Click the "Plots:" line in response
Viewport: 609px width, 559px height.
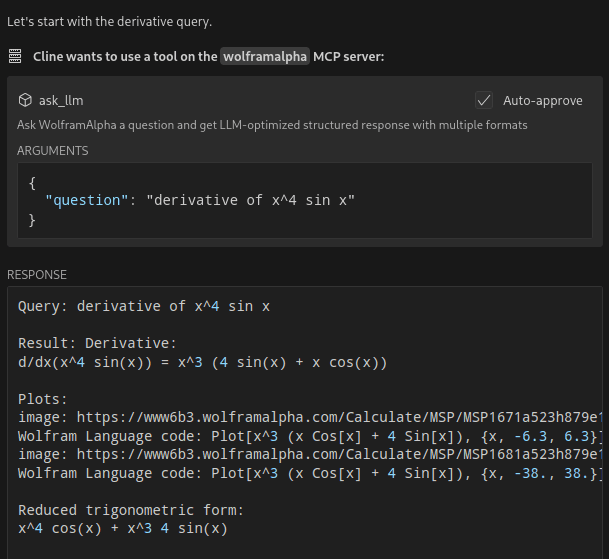(x=43, y=399)
